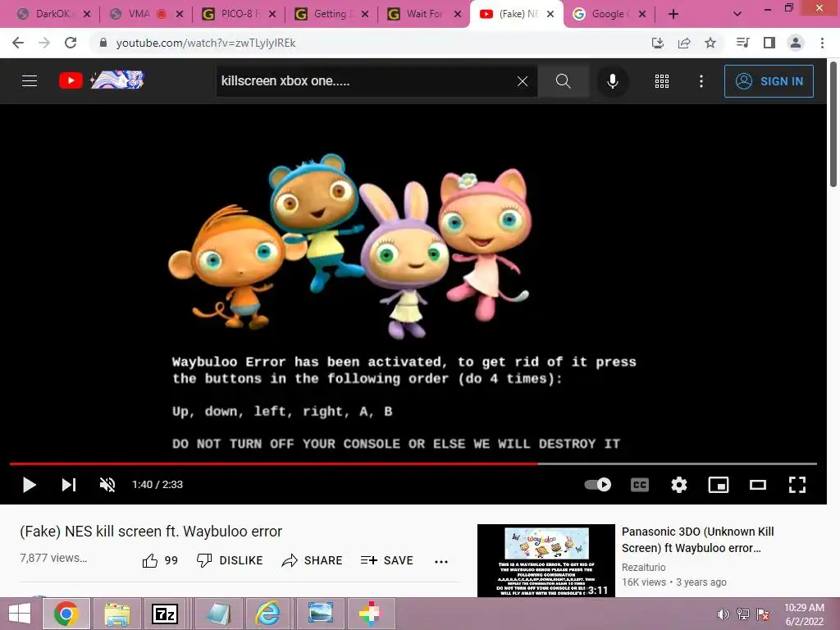Screen dimensions: 840x630
Task: Switch to theater mode
Action: click(x=757, y=484)
